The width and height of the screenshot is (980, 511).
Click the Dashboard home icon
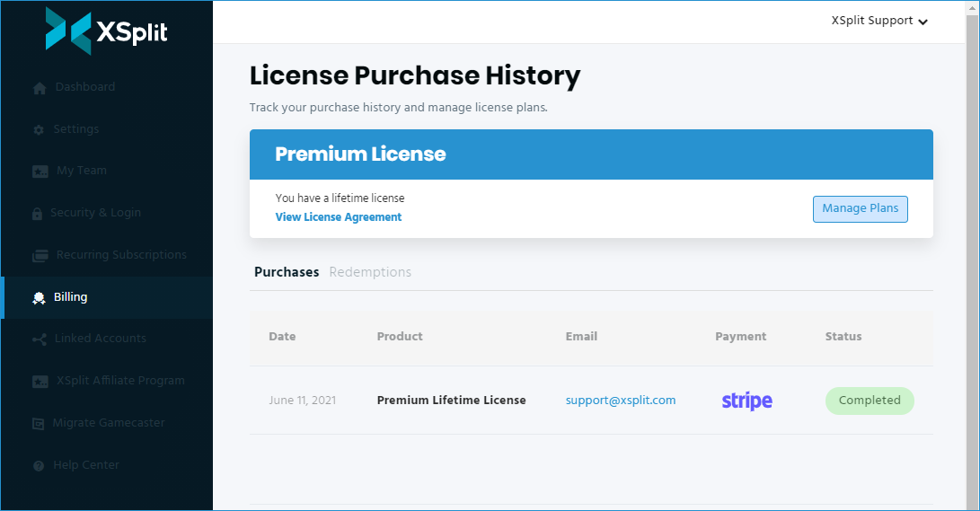(x=40, y=88)
